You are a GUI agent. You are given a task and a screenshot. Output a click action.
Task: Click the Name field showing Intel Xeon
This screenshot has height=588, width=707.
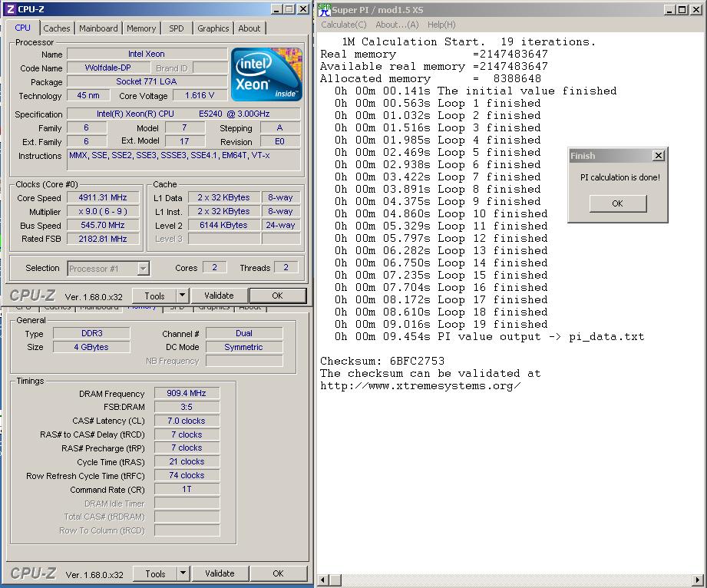pyautogui.click(x=147, y=54)
